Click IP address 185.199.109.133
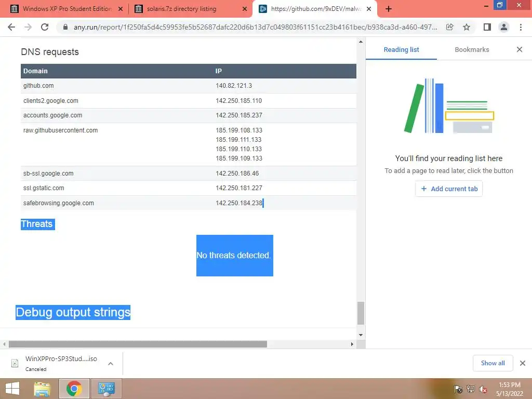 click(x=239, y=158)
